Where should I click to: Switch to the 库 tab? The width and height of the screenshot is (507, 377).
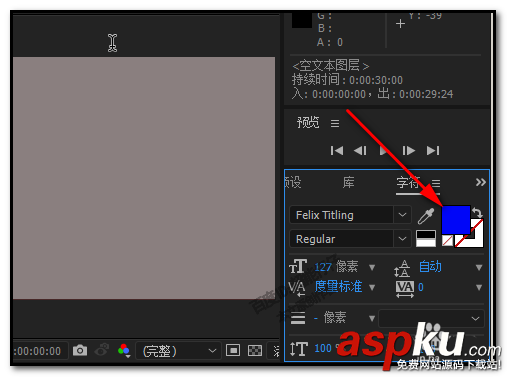pos(348,183)
